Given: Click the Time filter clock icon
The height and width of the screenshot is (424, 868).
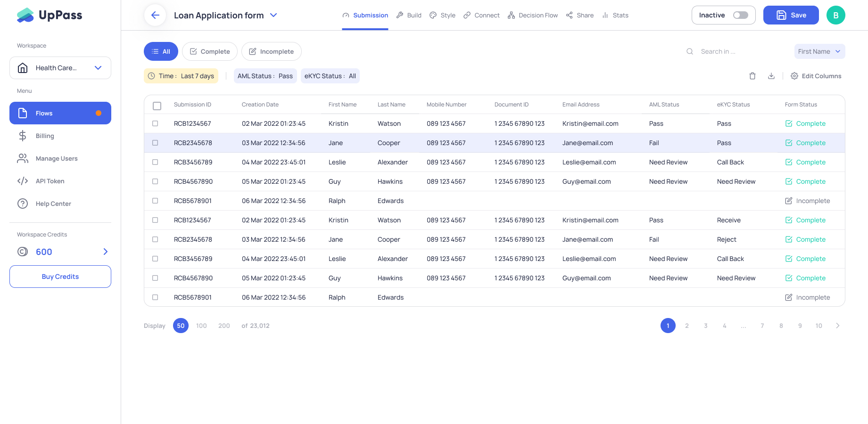Looking at the screenshot, I should pyautogui.click(x=151, y=76).
